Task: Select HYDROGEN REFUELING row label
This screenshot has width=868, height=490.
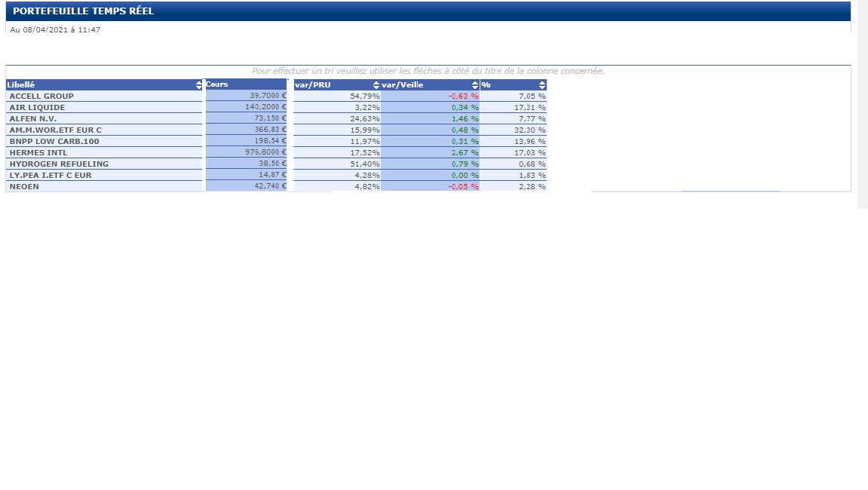Action: pos(60,164)
